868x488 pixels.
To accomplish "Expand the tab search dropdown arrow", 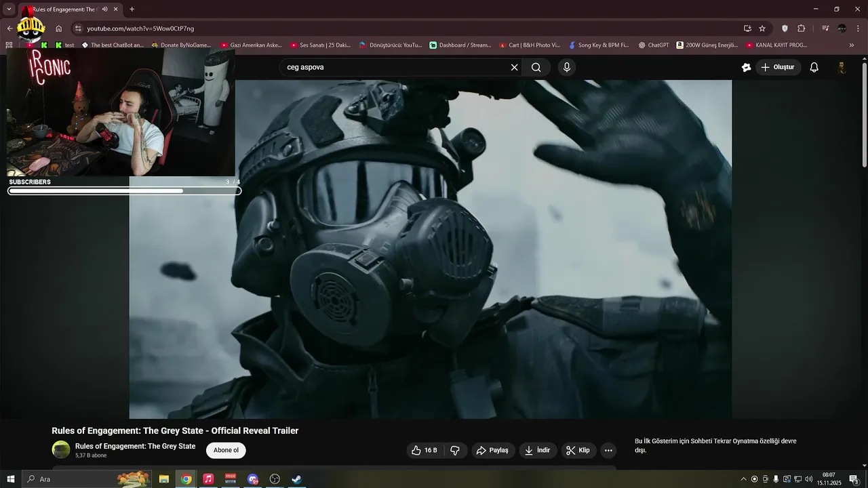I will click(x=9, y=9).
